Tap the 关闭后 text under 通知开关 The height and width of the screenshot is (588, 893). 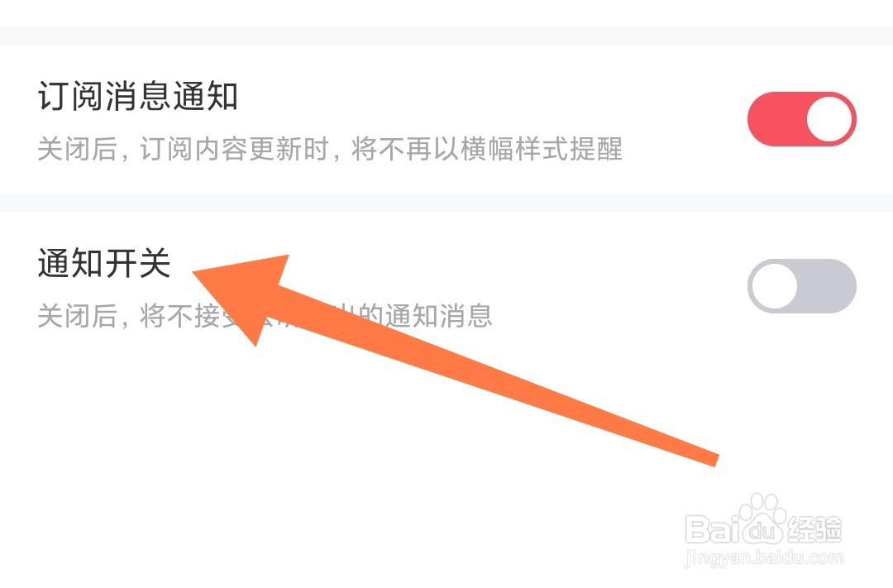(77, 316)
